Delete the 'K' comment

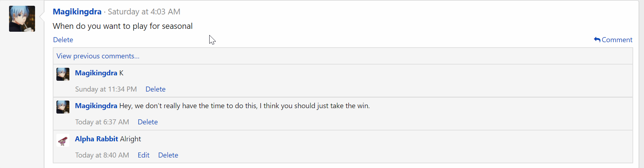tap(155, 89)
